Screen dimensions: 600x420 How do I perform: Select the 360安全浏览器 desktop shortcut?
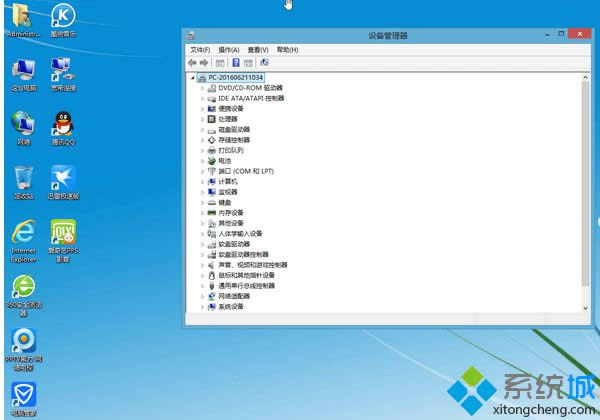pos(24,296)
